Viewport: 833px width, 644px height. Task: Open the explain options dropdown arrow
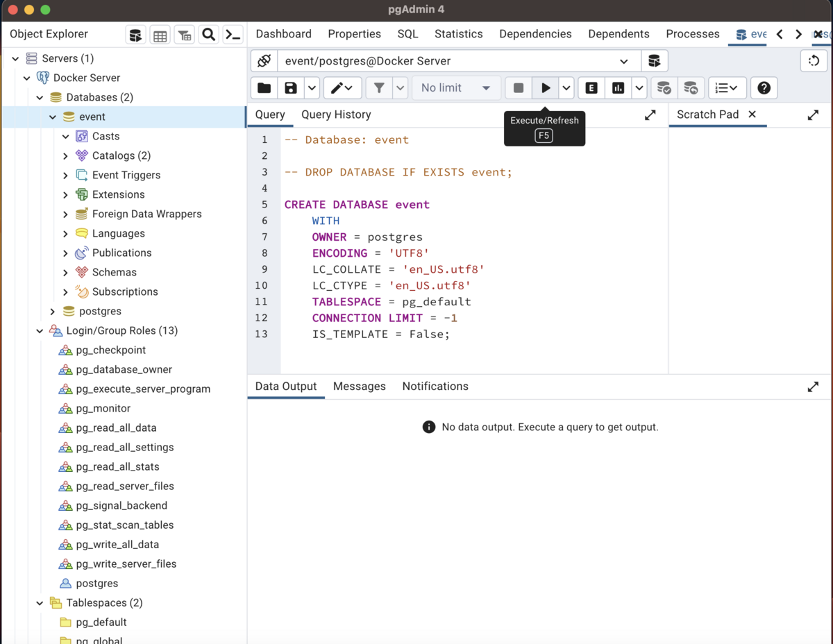(x=639, y=88)
